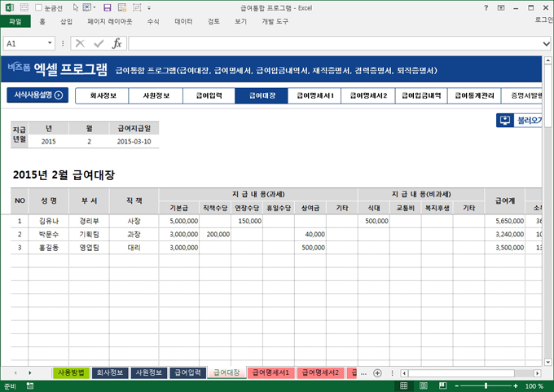Click the 서식사용설명 button
The width and height of the screenshot is (554, 392).
(x=37, y=95)
